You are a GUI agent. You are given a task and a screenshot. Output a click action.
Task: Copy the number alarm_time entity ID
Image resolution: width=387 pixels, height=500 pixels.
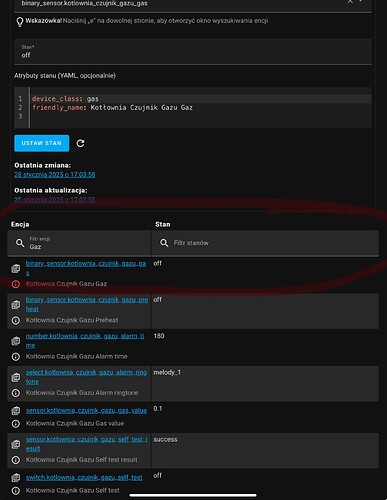(x=16, y=341)
